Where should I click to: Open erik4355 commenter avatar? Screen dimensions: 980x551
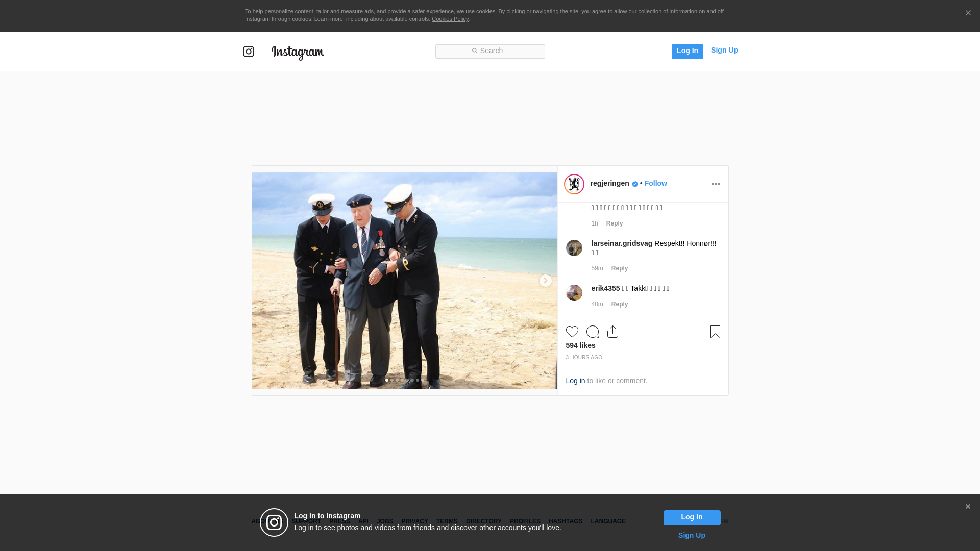point(574,293)
